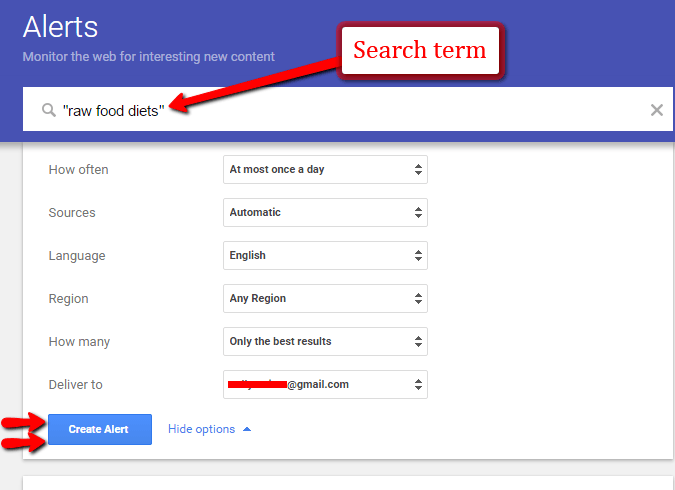Click the raw food diets search field

tap(348, 109)
